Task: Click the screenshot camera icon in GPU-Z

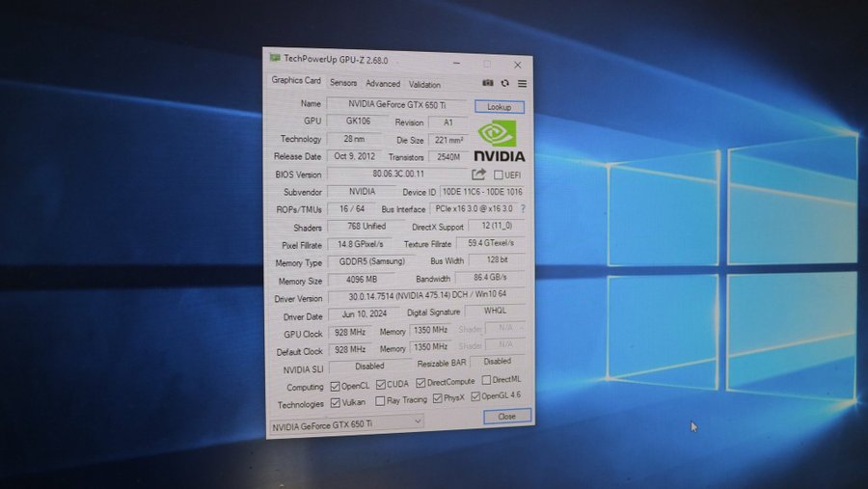Action: (x=488, y=83)
